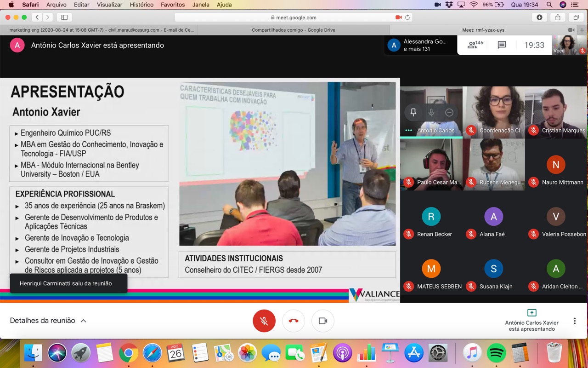Leave the call with red hang-up button
Viewport: 588px width, 368px height.
(294, 321)
